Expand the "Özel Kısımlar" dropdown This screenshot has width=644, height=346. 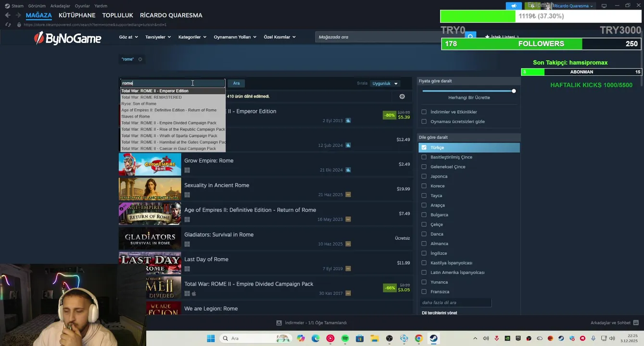click(279, 37)
